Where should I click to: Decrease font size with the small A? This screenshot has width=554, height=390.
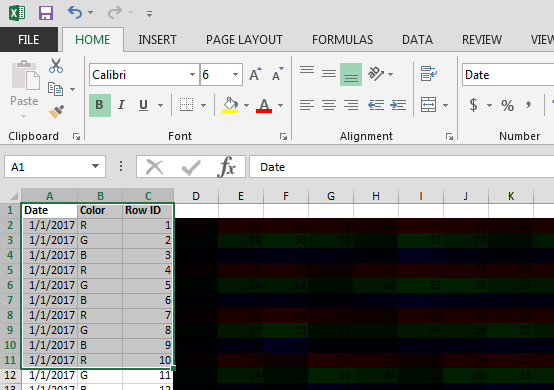click(x=277, y=75)
